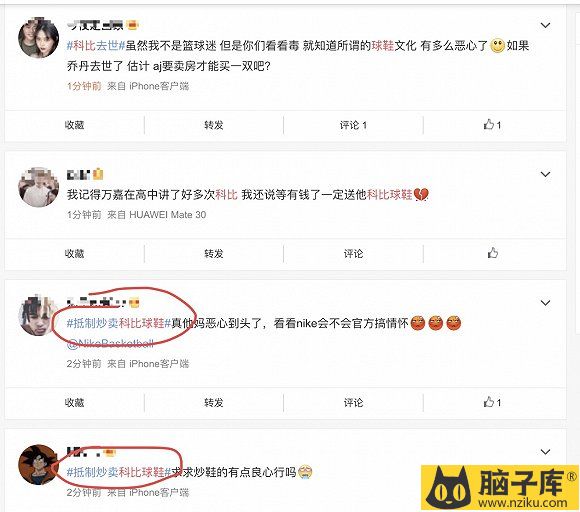Open the first poster's couple avatar
Image resolution: width=580 pixels, height=512 pixels.
[x=38, y=38]
